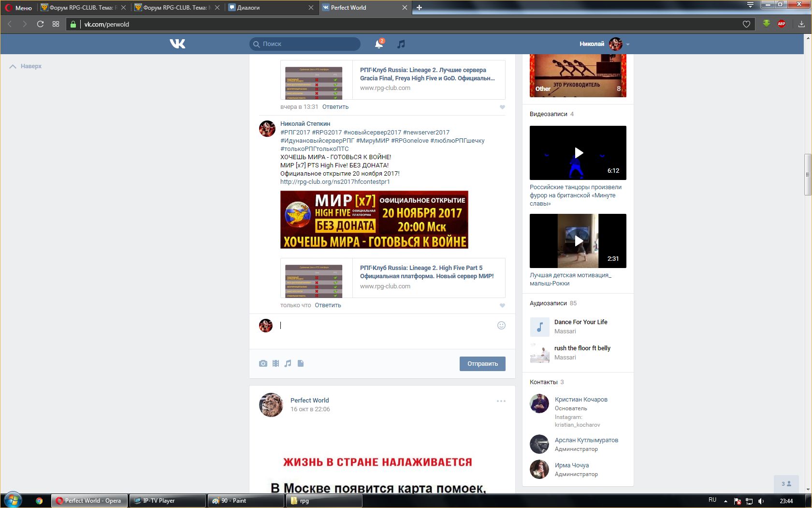Click the Поиск search field

[305, 44]
